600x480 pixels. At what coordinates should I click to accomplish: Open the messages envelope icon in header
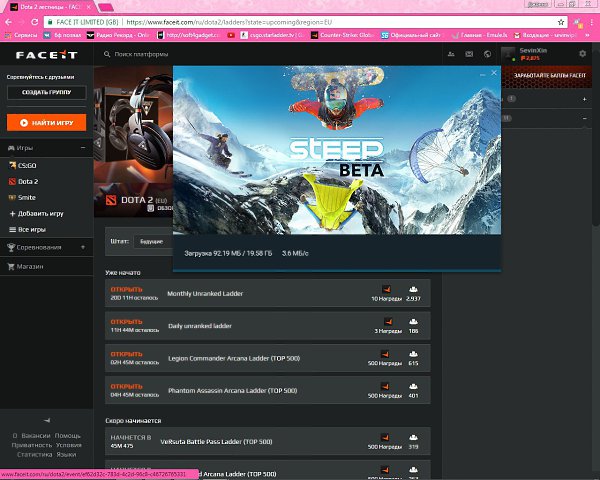(469, 54)
